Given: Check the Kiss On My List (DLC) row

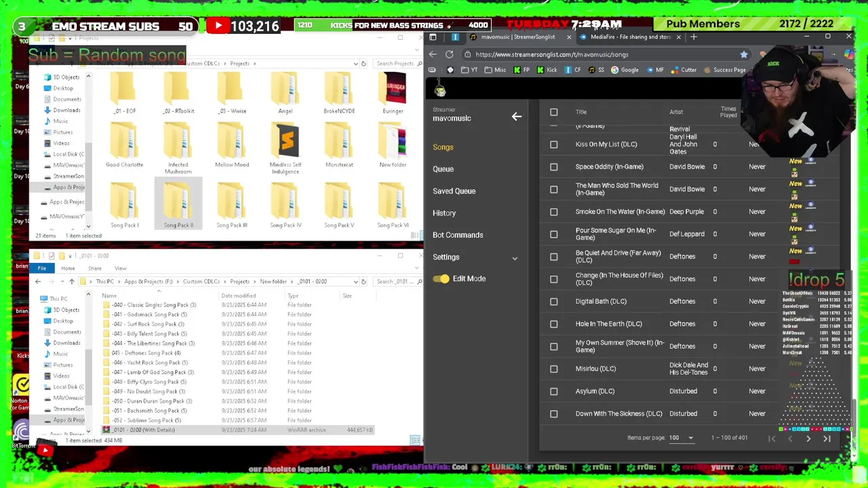Looking at the screenshot, I should pyautogui.click(x=554, y=144).
